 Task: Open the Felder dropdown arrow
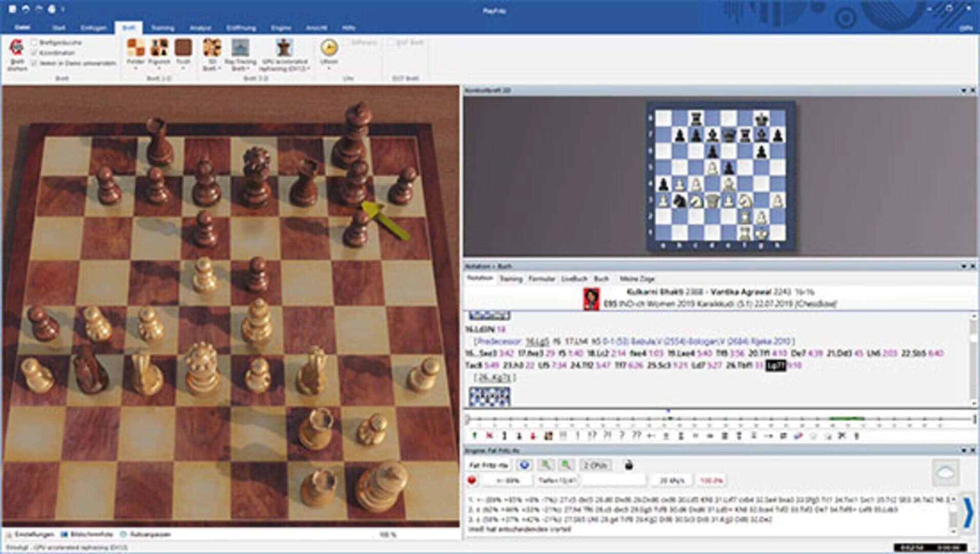[x=135, y=68]
